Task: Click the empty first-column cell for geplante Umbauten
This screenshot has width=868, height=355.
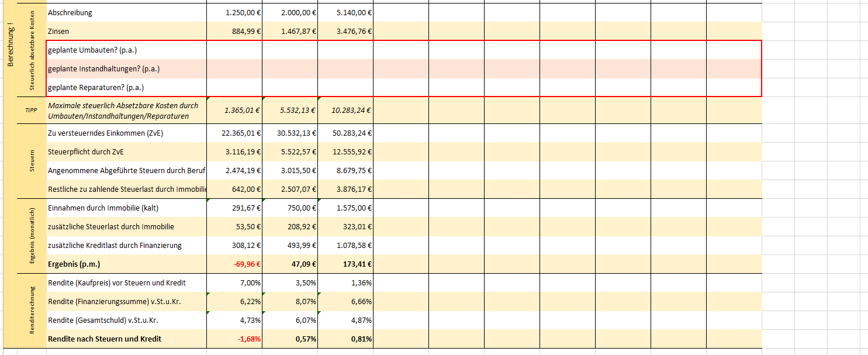Action: 234,50
